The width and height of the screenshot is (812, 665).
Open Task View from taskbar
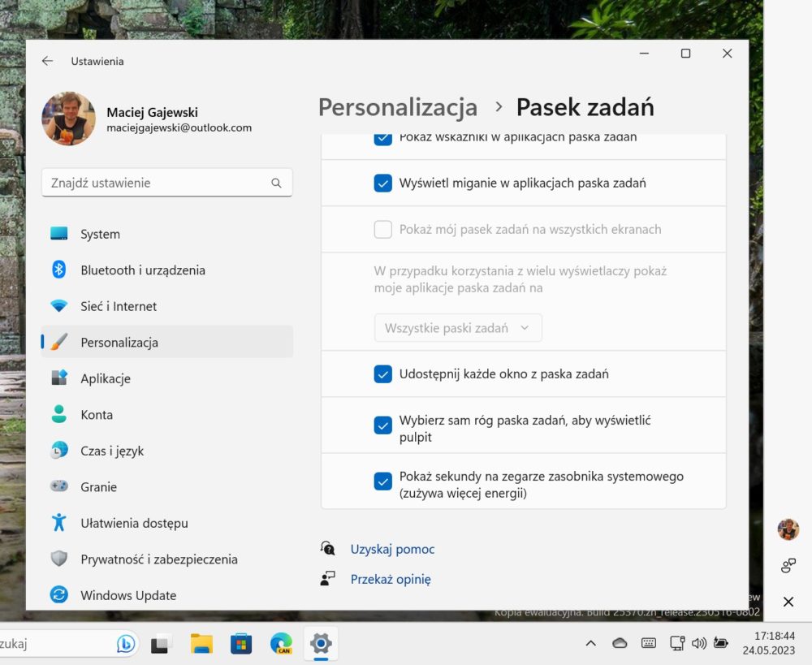pyautogui.click(x=161, y=644)
